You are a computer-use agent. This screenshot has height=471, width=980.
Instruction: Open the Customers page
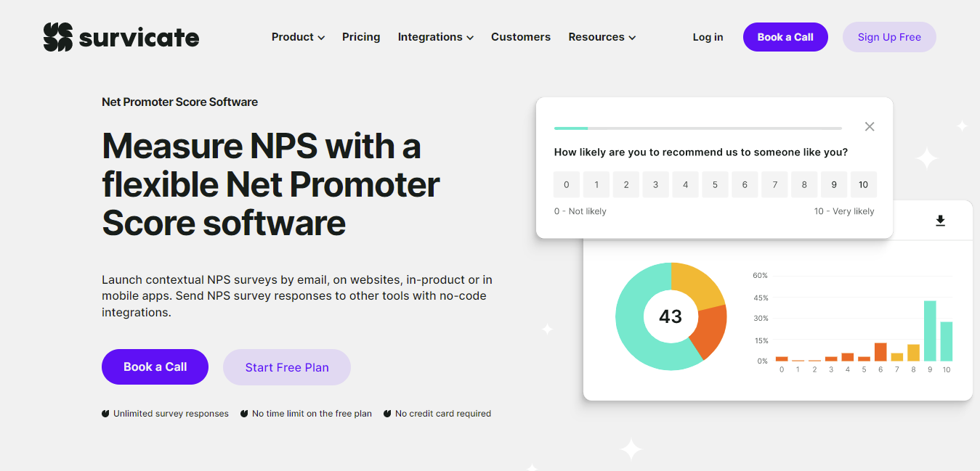click(x=520, y=36)
